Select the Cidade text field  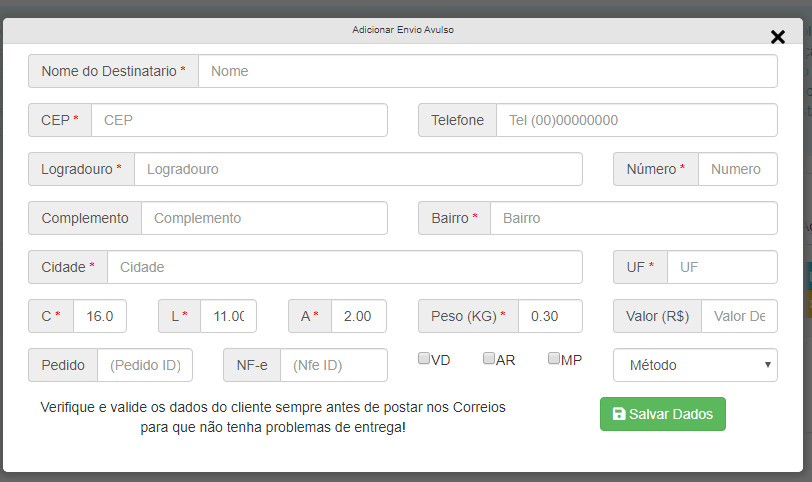344,267
